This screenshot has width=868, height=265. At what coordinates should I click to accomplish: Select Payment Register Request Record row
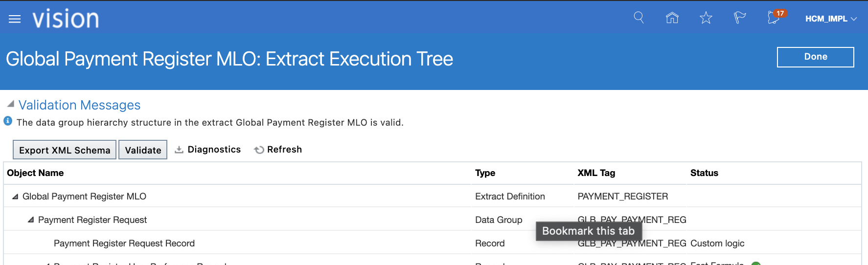point(124,243)
